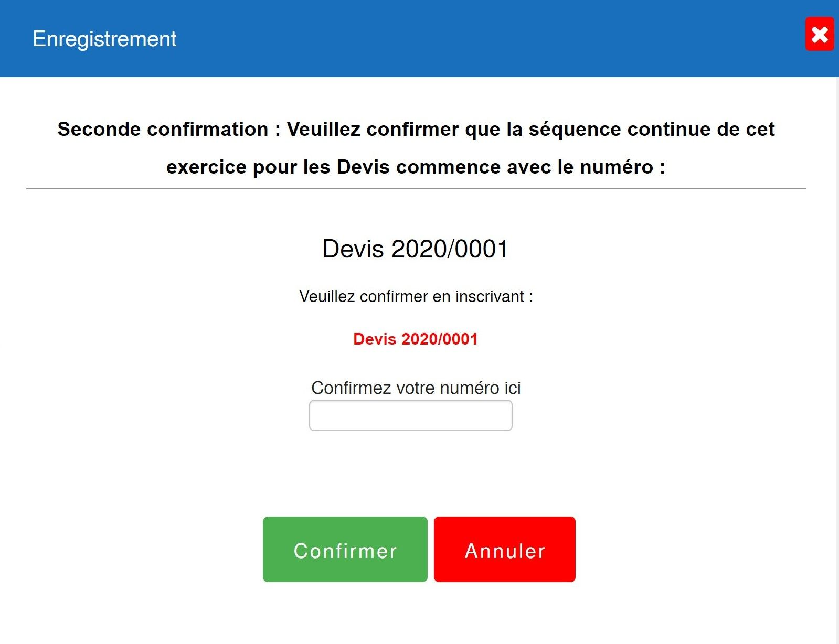Click the 'Veuillez confirmer en inscrivant :' instruction
The image size is (839, 644).
click(416, 297)
